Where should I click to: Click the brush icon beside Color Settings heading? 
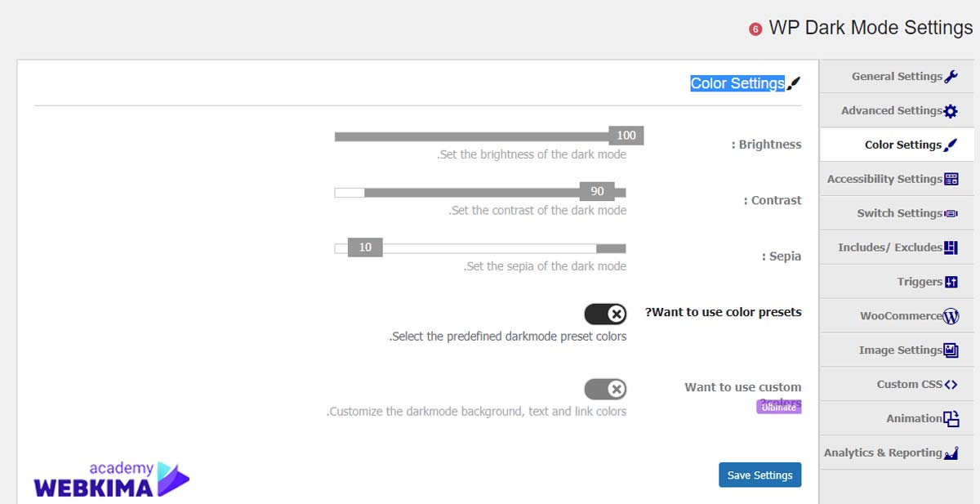click(794, 83)
